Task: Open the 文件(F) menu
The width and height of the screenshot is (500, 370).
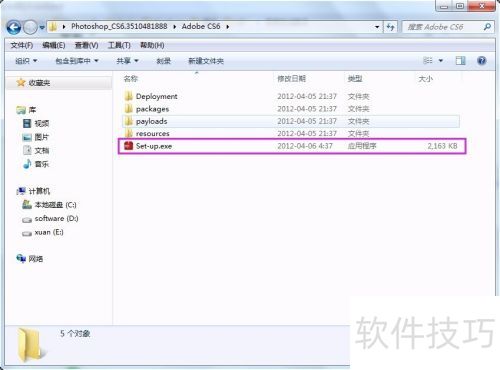Action: 22,45
